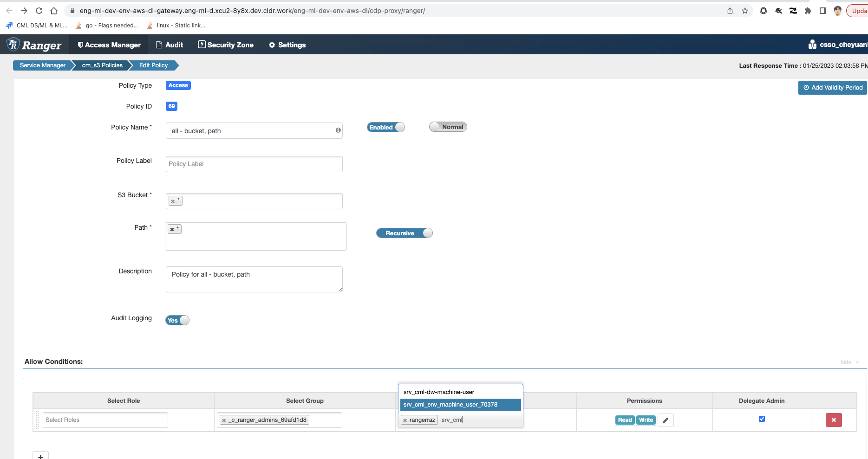Viewport: 868px width, 459px height.
Task: Click the info icon in Policy Name field
Action: point(338,130)
